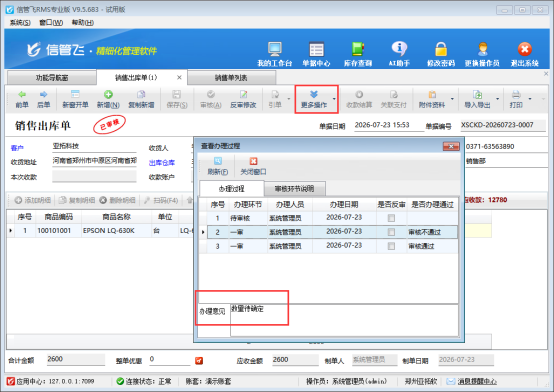Select row with 审核通过 status
This screenshot has width=554, height=392.
pyautogui.click(x=332, y=246)
